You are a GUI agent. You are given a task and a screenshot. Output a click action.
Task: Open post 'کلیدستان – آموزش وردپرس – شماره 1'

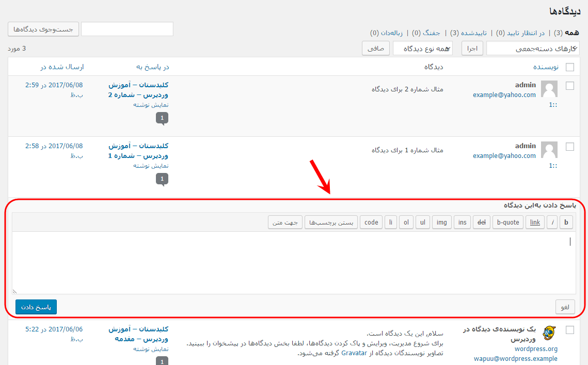[138, 151]
